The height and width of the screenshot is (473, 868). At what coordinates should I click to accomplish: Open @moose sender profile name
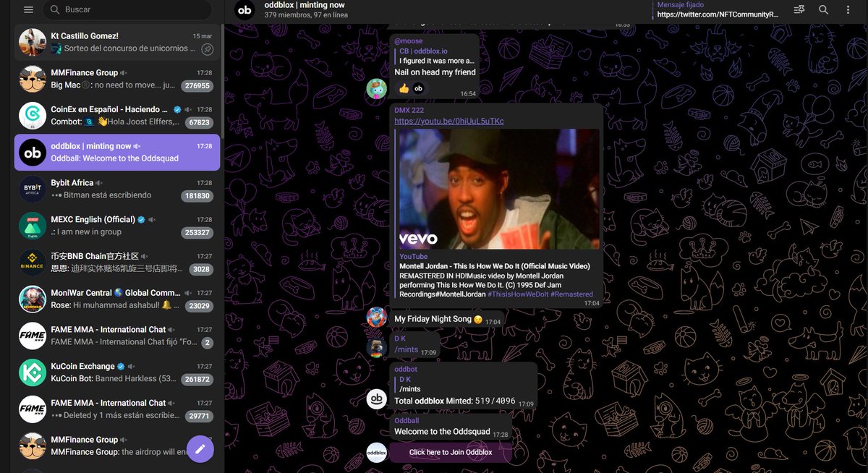pos(409,41)
